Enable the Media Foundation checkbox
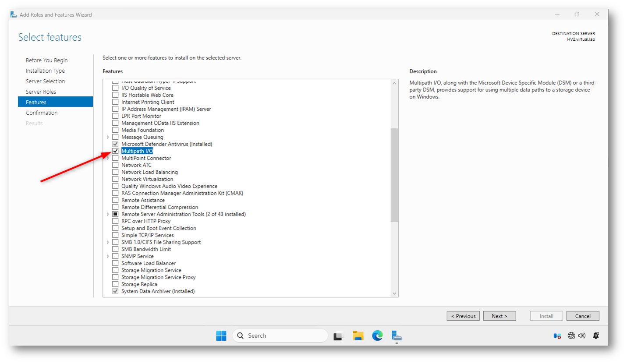 pos(115,130)
